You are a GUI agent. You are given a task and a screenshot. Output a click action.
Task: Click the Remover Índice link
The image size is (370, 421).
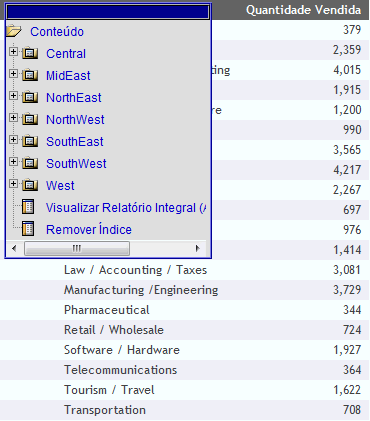click(x=89, y=230)
